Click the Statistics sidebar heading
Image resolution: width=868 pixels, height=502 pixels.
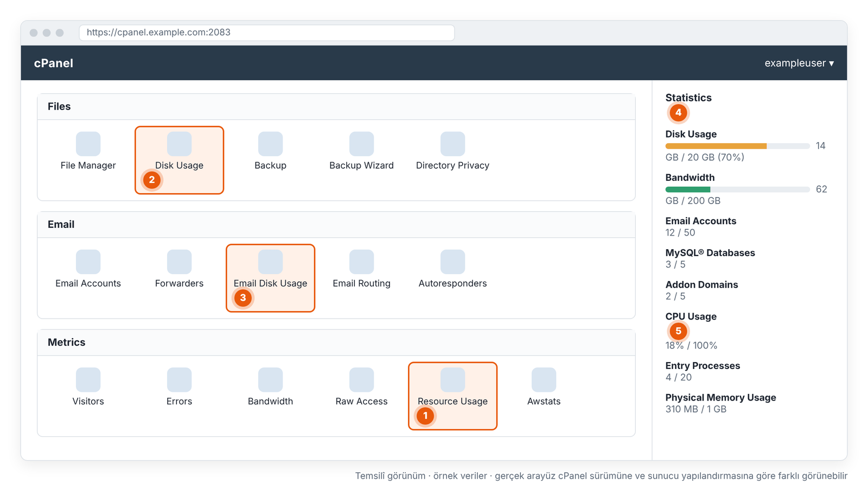(688, 98)
